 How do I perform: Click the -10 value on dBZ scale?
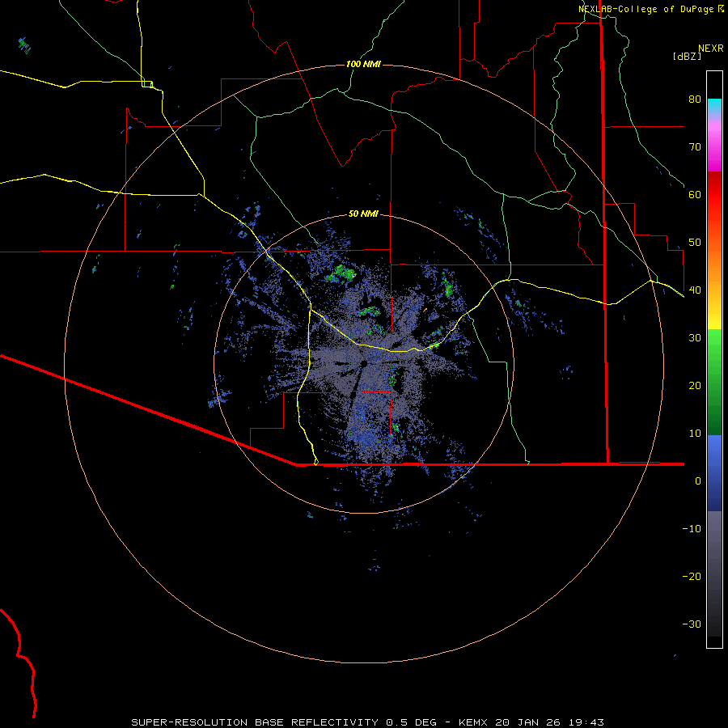[692, 529]
